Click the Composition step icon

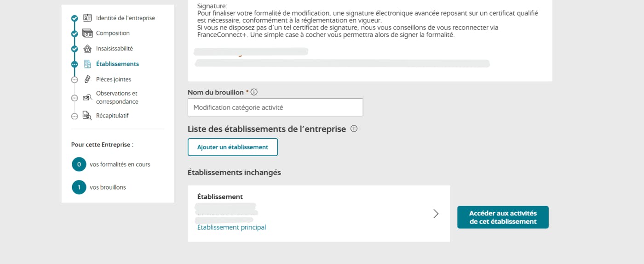(87, 34)
